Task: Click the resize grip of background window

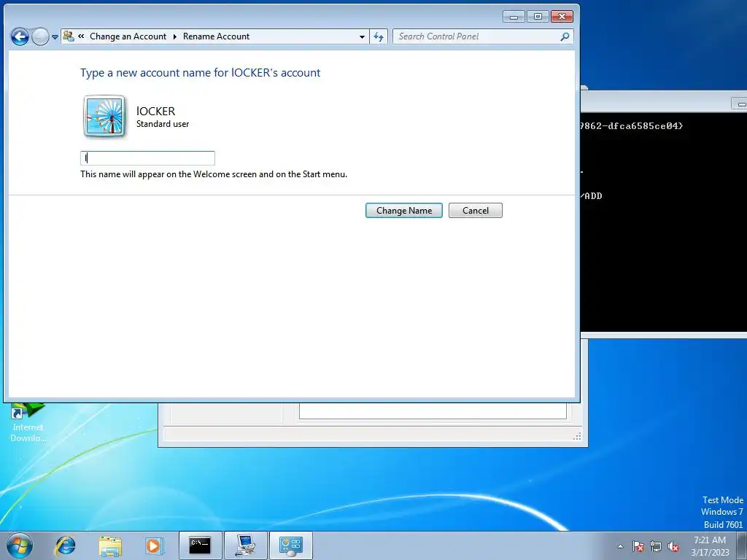Action: point(578,436)
